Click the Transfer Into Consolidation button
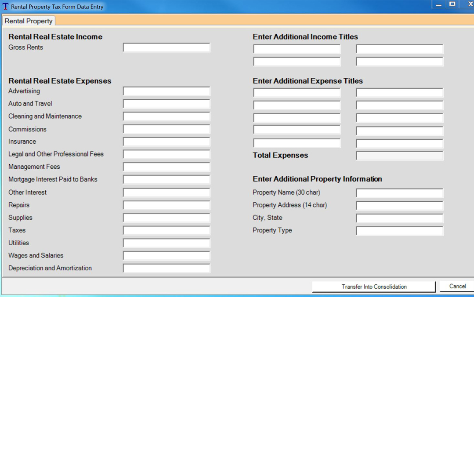 [373, 287]
